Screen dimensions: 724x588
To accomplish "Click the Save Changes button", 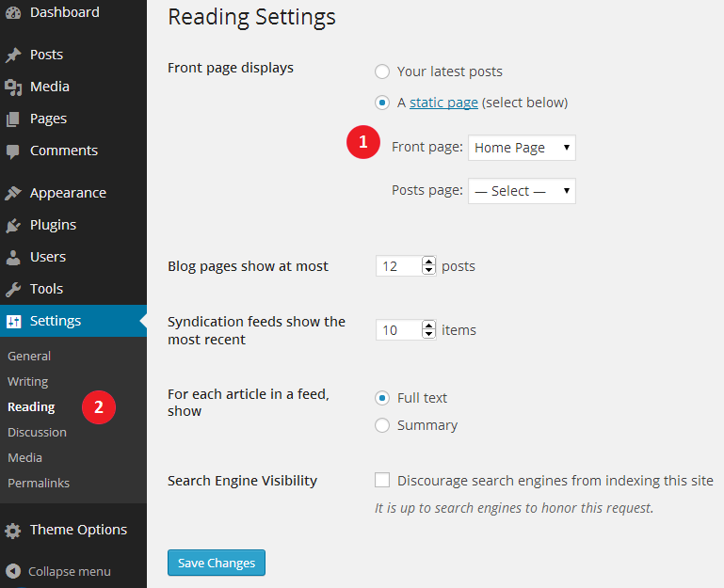I will point(217,563).
